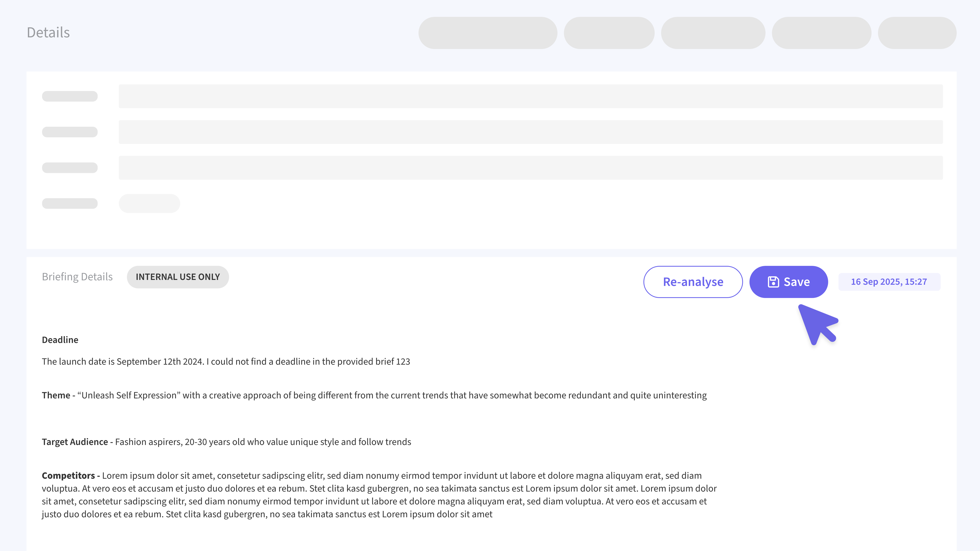Click the bold Theme label

pyautogui.click(x=56, y=395)
